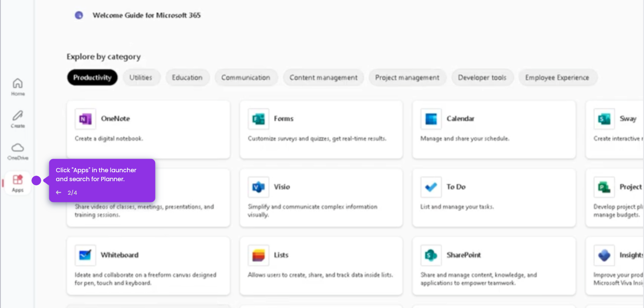Open the To Do checkmark icon
The image size is (644, 308).
coord(431,187)
